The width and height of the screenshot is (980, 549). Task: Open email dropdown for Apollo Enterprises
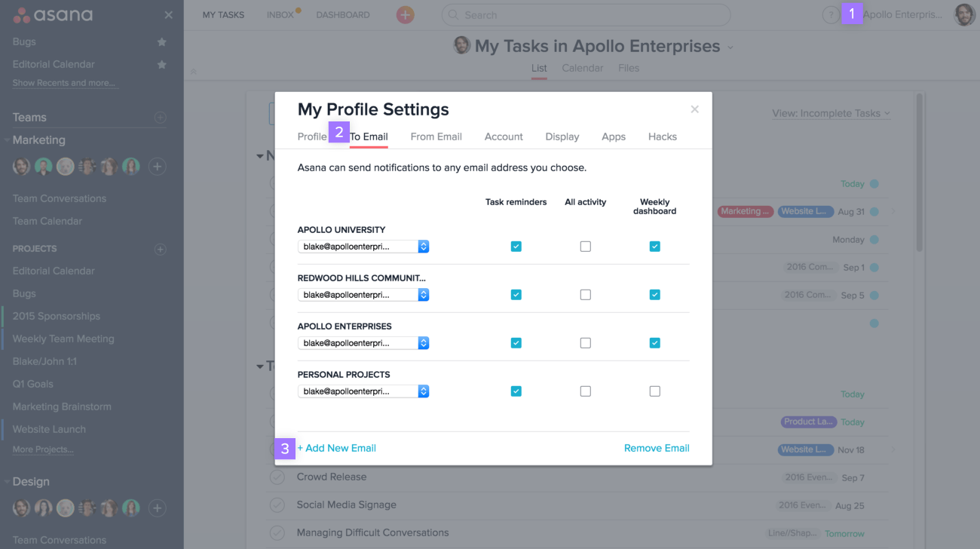(363, 343)
